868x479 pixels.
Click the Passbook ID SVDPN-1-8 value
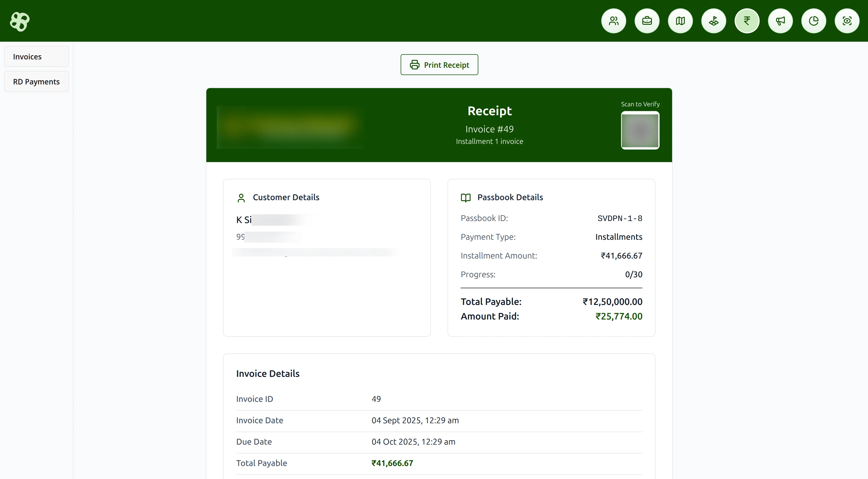[x=620, y=218]
